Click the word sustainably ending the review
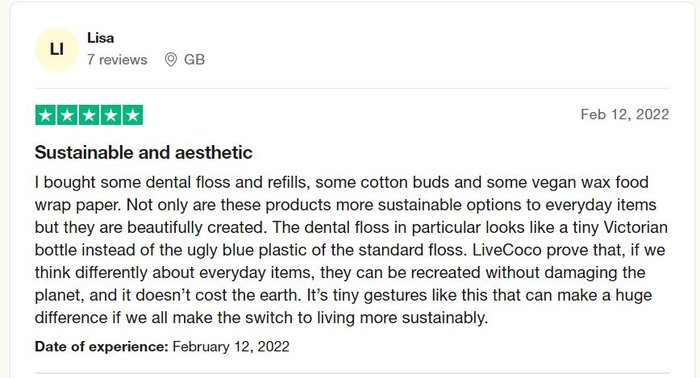Viewport: 700px width, 378px height. click(x=445, y=318)
